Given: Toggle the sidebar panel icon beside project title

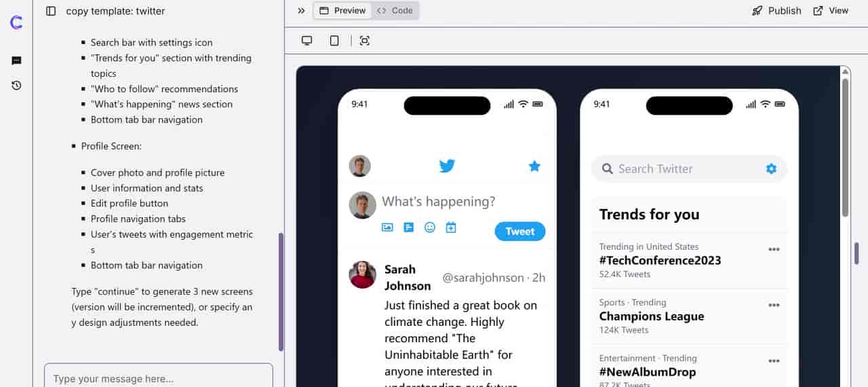Looking at the screenshot, I should tap(51, 11).
